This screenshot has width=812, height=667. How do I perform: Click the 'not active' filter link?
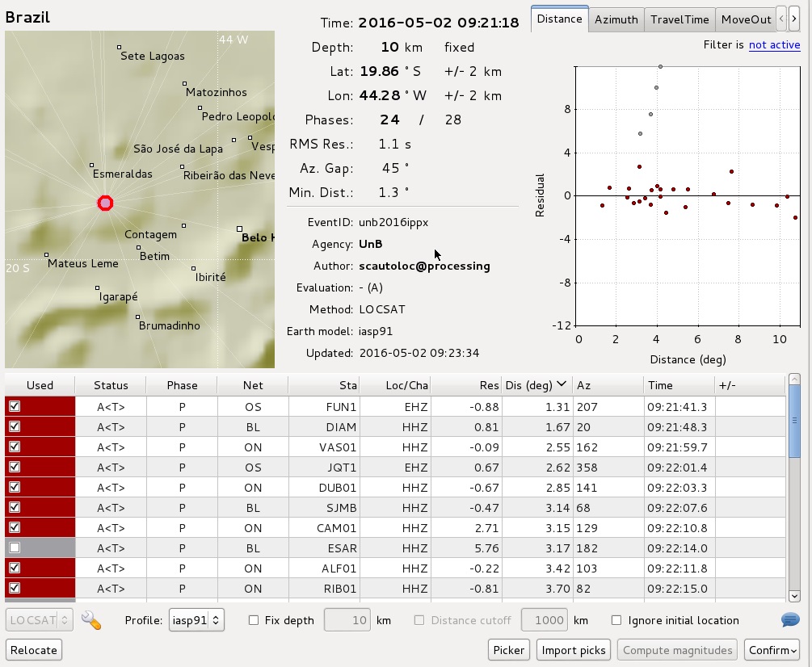(774, 45)
